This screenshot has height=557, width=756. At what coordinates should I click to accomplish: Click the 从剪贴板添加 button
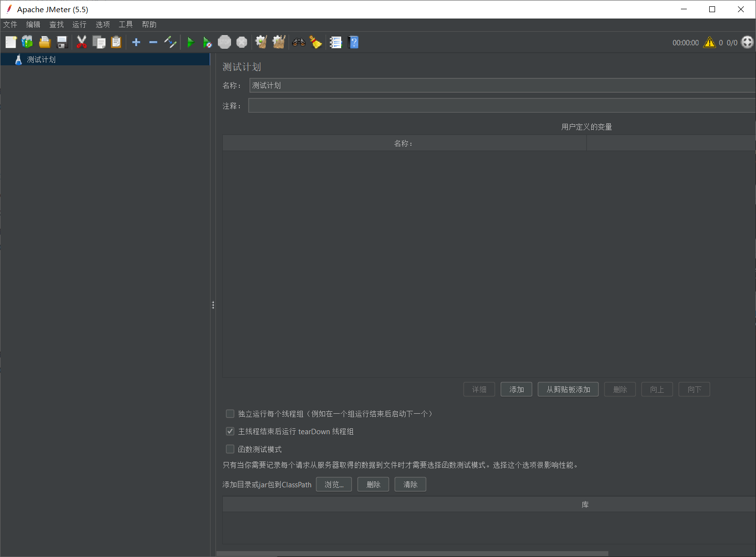[568, 389]
